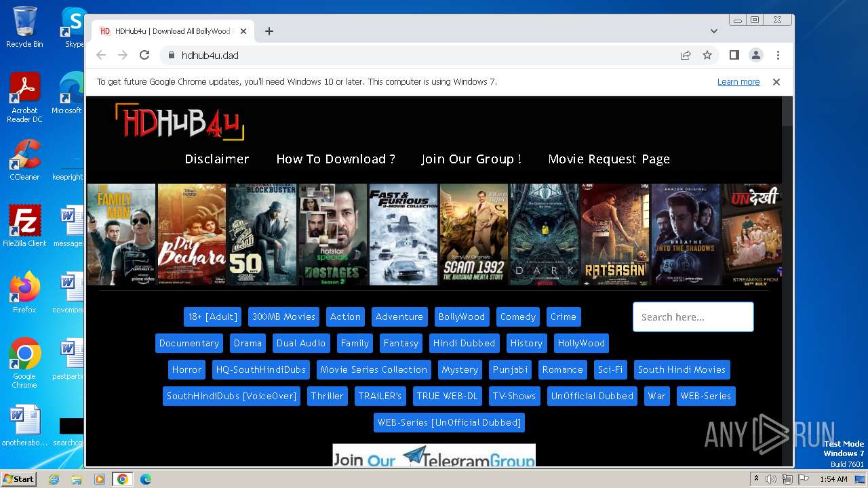Select the CCleaner desktop icon
Image resolution: width=868 pixels, height=488 pixels.
24,160
